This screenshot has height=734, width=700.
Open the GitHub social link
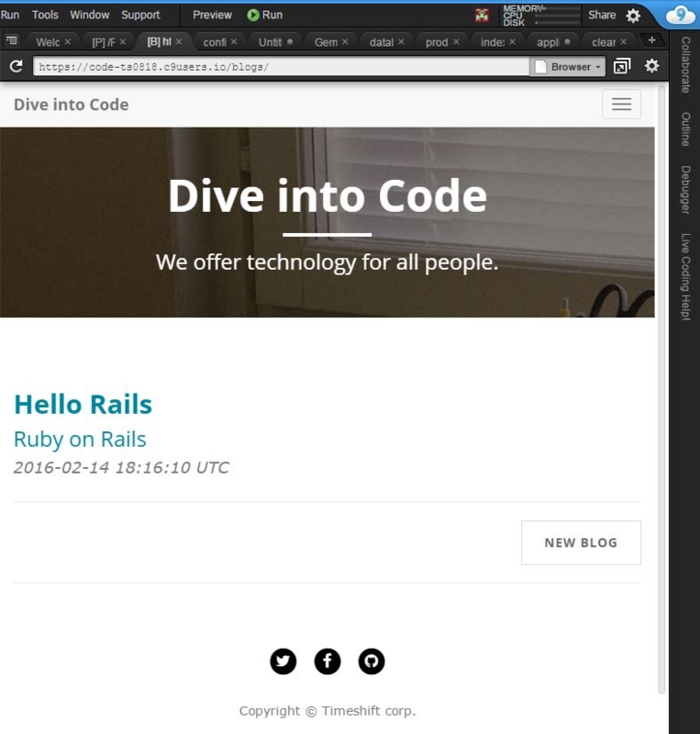point(372,661)
